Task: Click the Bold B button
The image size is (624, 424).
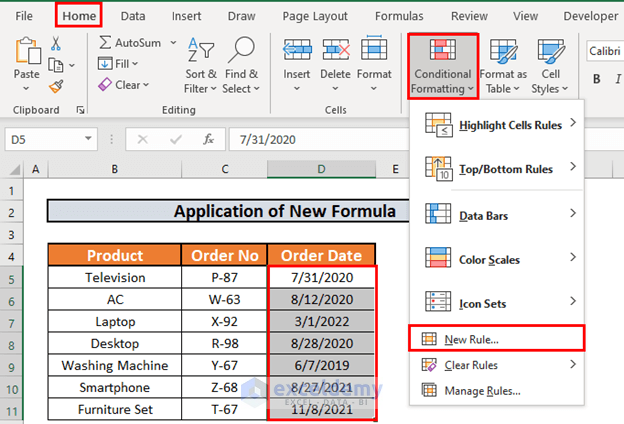Action: coord(597,79)
